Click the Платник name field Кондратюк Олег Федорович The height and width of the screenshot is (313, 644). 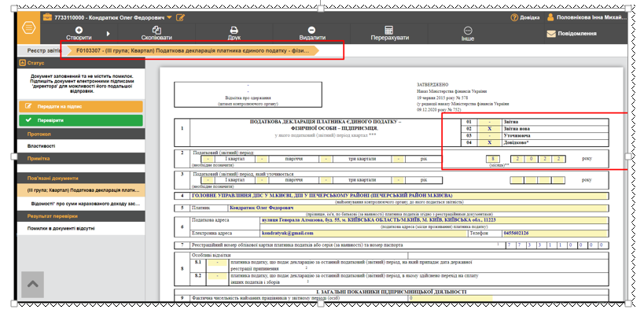[418, 208]
